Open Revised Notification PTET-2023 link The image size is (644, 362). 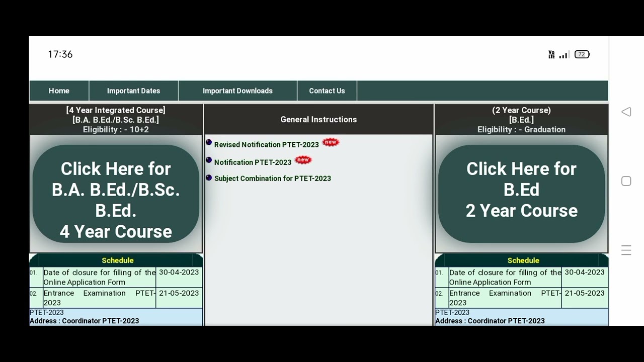tap(267, 145)
